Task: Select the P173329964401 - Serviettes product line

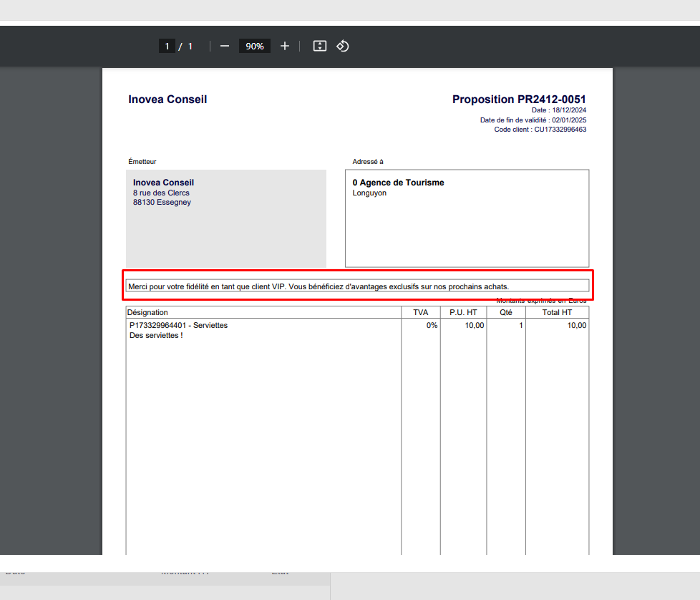Action: pyautogui.click(x=178, y=326)
